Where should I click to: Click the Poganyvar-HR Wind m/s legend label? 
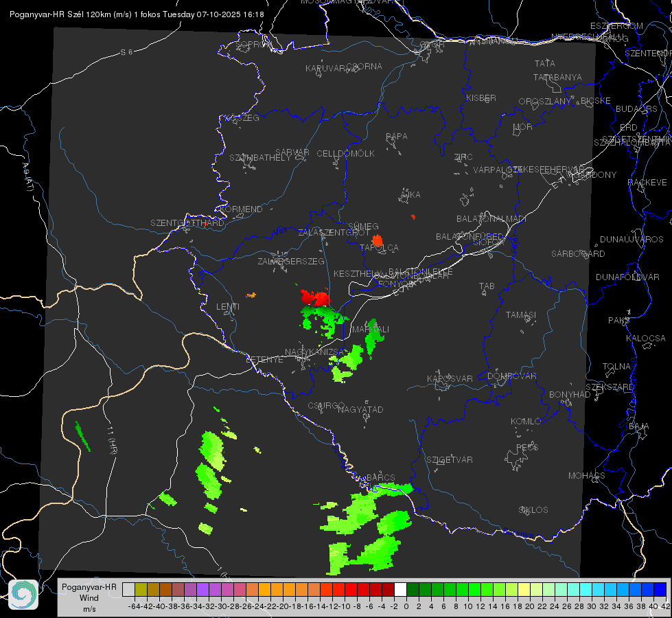89,598
